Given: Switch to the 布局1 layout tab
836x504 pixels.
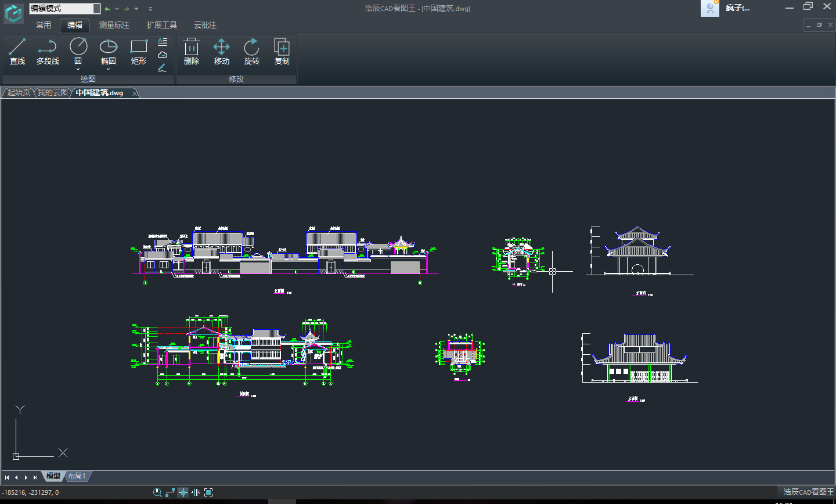Looking at the screenshot, I should 77,476.
